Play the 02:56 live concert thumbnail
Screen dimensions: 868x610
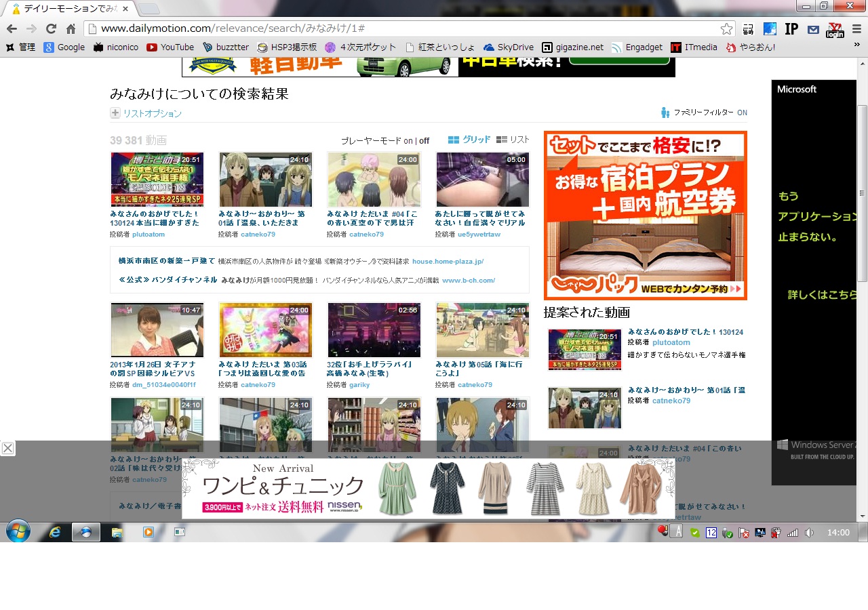coord(374,330)
